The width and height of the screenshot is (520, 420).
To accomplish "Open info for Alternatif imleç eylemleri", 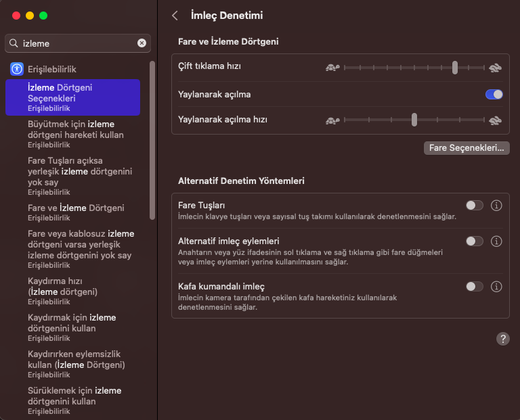I will [496, 241].
